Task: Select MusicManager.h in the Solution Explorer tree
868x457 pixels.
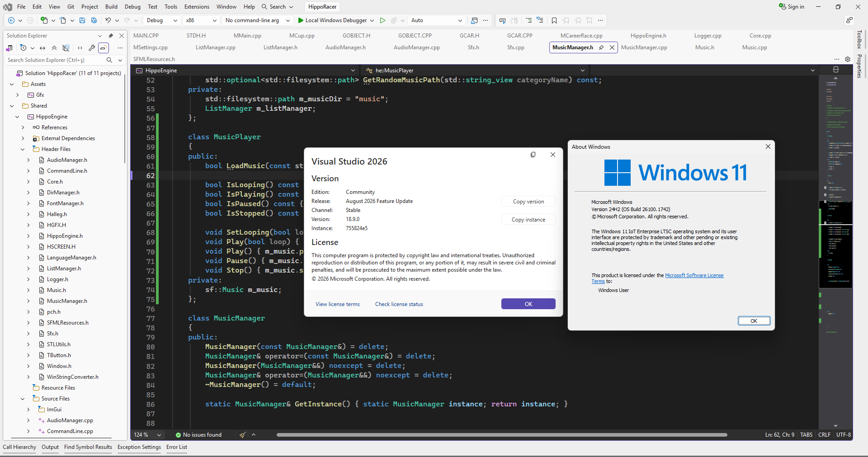Action: click(67, 301)
